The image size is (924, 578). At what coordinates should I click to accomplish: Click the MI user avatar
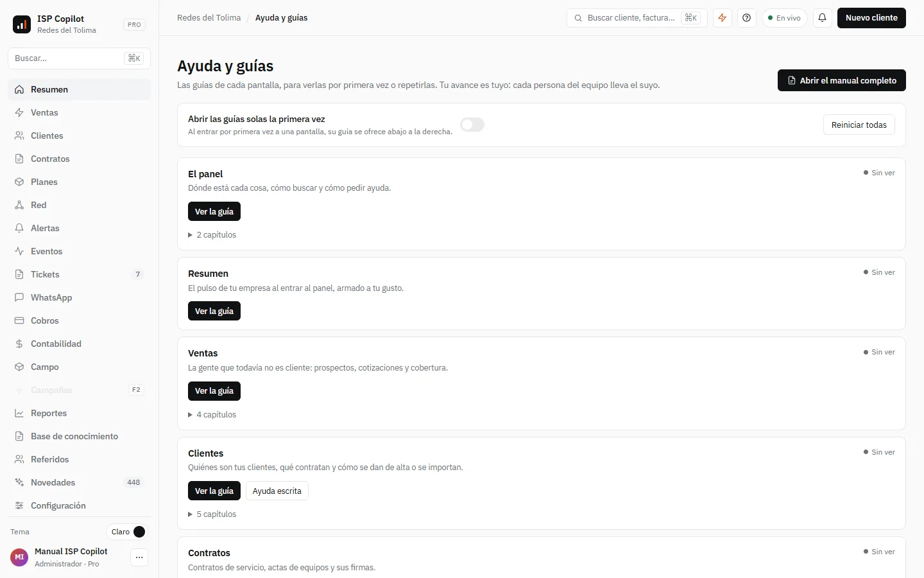[19, 557]
